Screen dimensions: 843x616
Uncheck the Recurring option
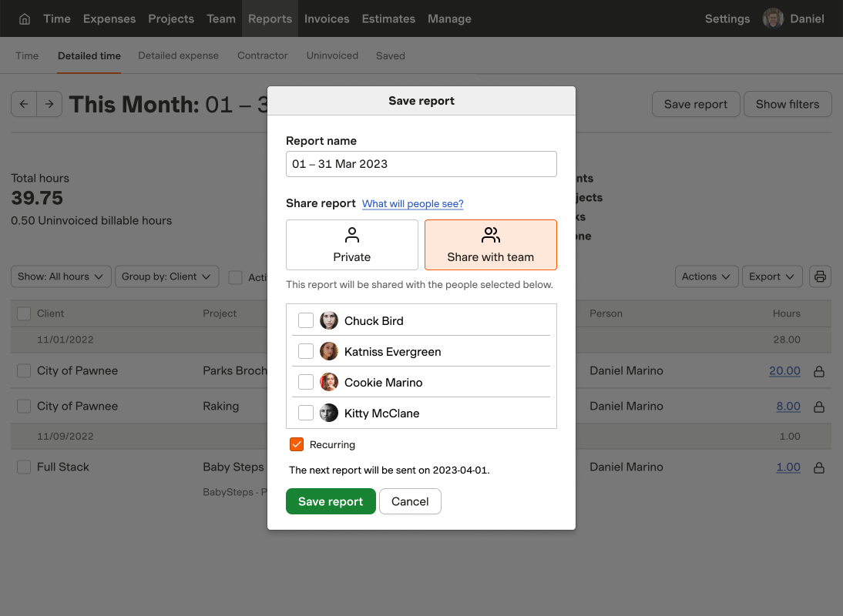point(297,444)
